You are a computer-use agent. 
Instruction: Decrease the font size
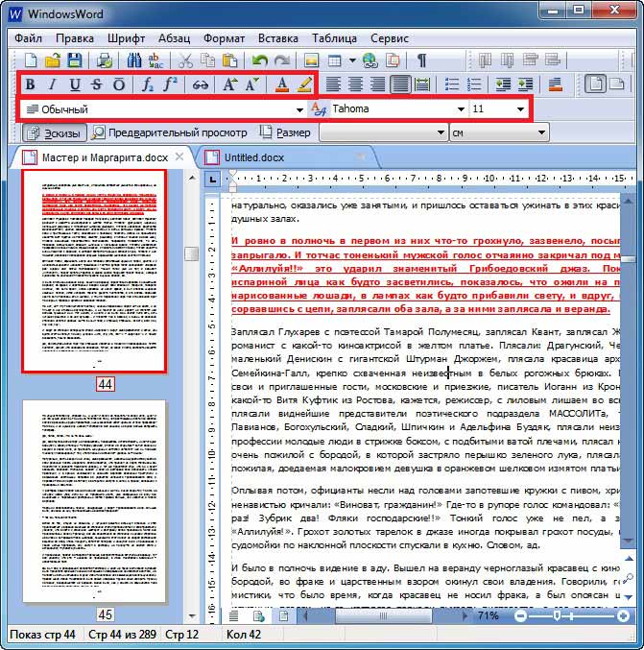[x=252, y=84]
